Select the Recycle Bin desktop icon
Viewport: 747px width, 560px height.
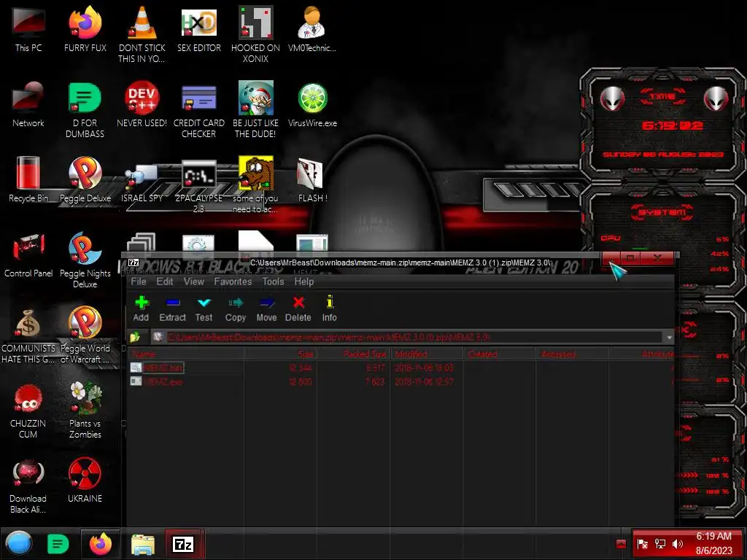tap(28, 180)
